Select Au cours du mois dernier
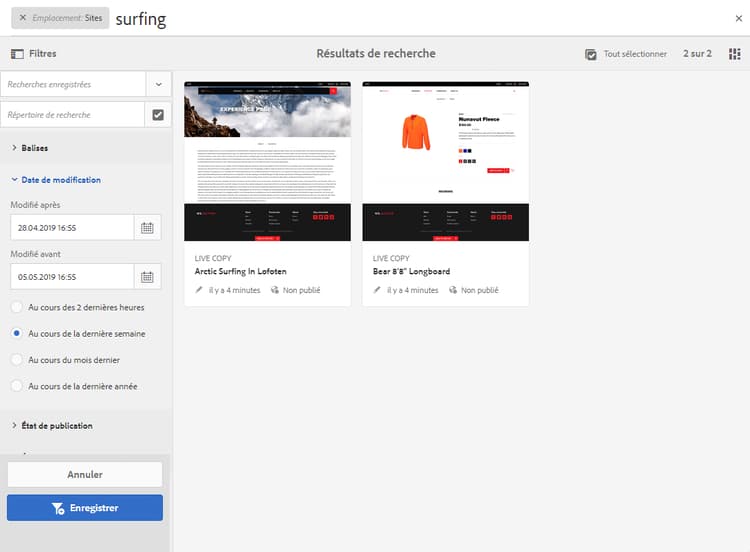Image resolution: width=750 pixels, height=552 pixels. 16,360
